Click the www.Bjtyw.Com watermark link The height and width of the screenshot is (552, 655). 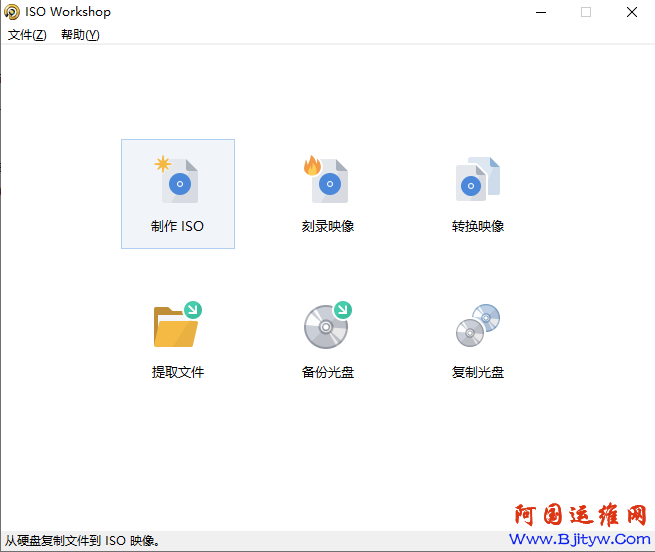580,539
